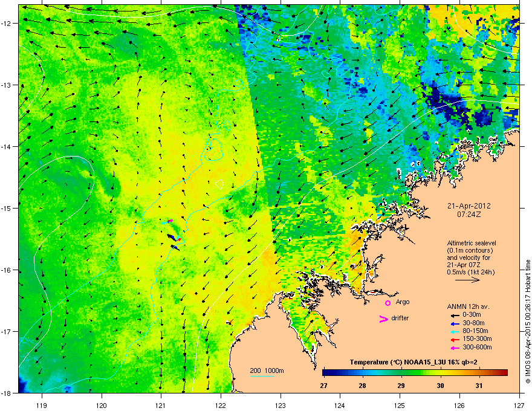Click the magenta 300-600m arrow in legend
This screenshot has height=411, width=532.
454,348
